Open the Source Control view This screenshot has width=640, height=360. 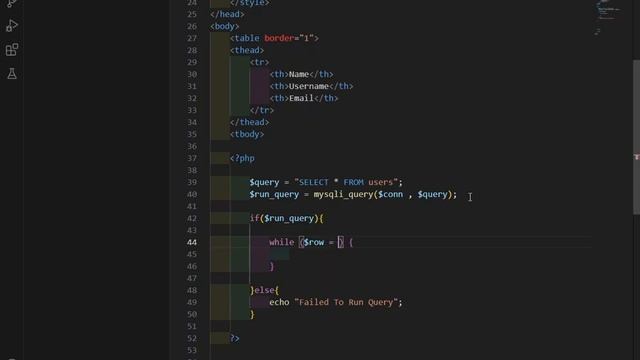pyautogui.click(x=12, y=3)
